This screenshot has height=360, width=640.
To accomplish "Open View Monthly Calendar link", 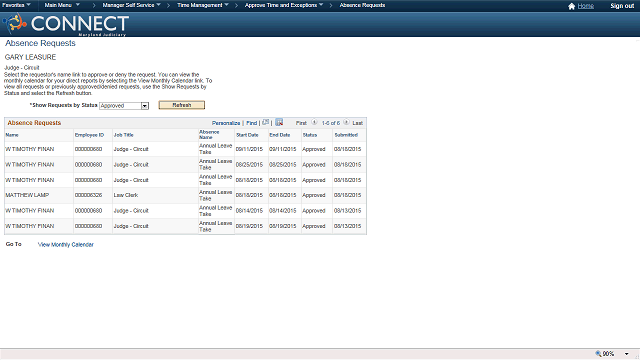I will [66, 244].
